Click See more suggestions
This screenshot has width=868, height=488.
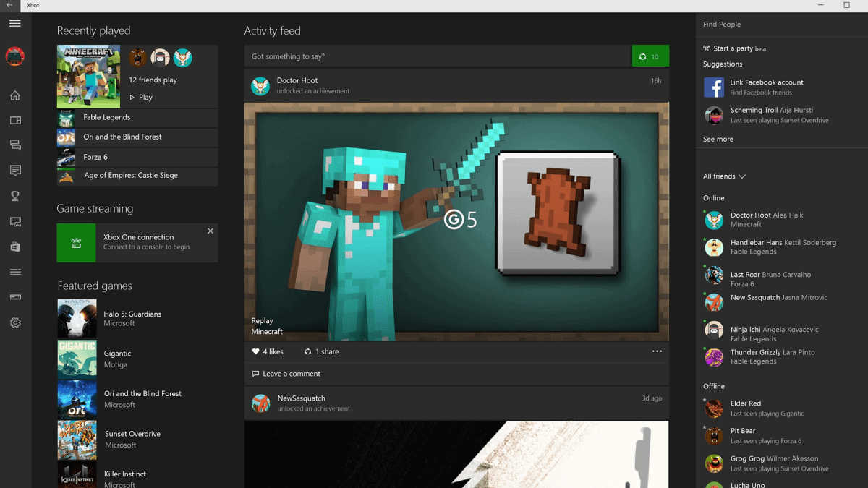pyautogui.click(x=718, y=139)
